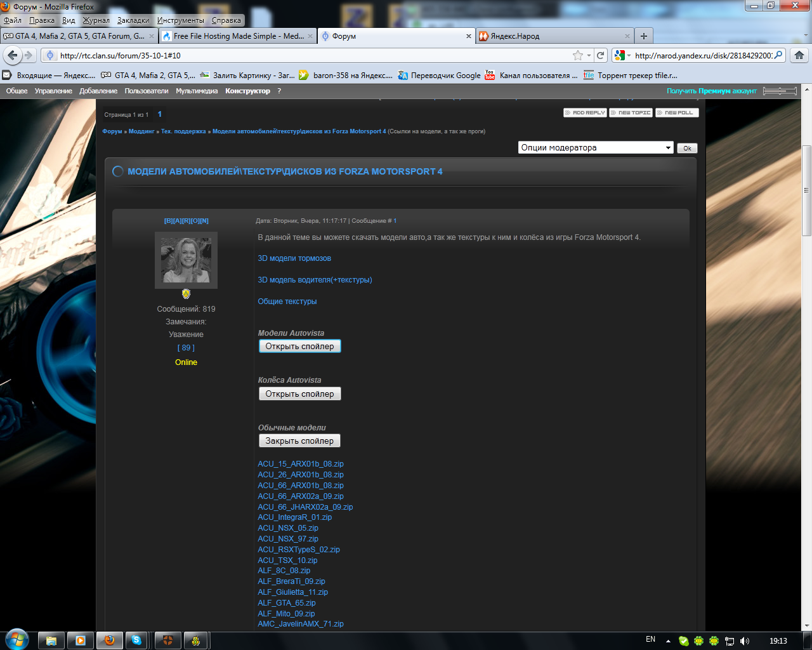Open the Файл menu
Image resolution: width=812 pixels, height=650 pixels.
click(x=13, y=20)
